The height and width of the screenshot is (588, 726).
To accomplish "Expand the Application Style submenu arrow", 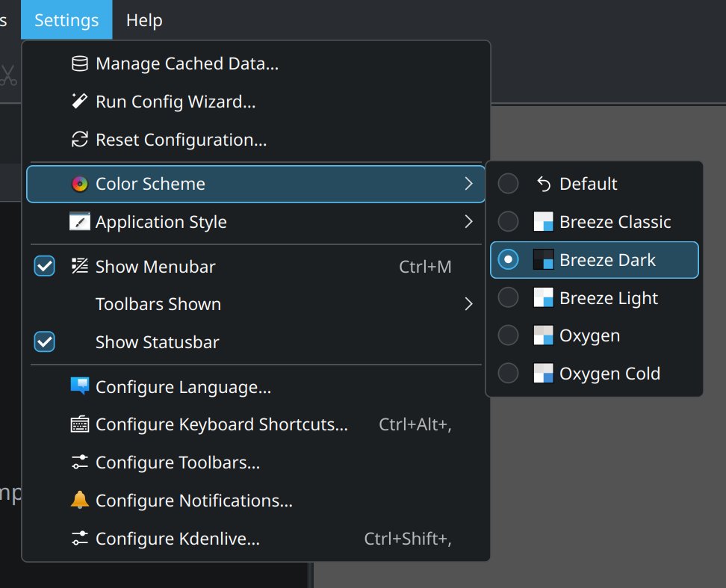I will click(468, 221).
